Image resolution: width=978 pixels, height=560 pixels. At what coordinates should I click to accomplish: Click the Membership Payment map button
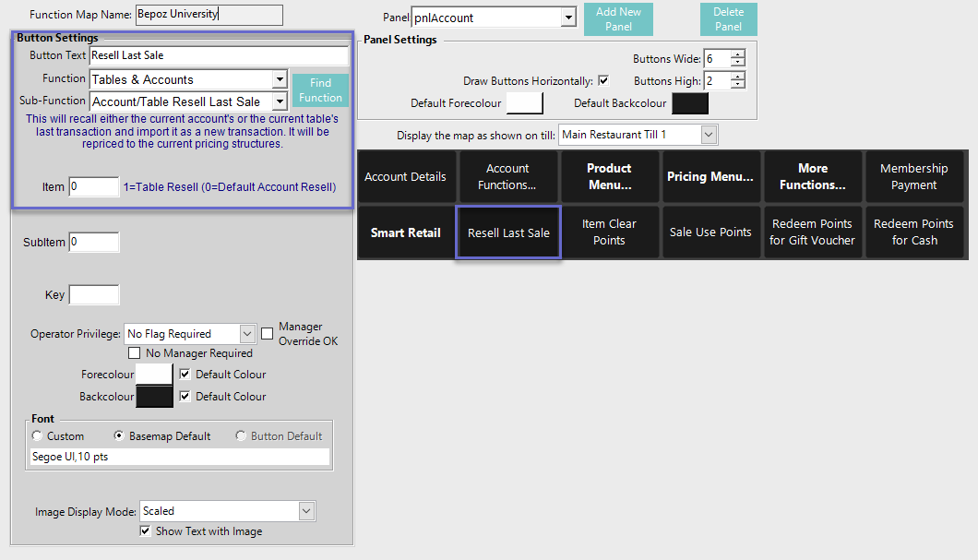[x=913, y=176]
